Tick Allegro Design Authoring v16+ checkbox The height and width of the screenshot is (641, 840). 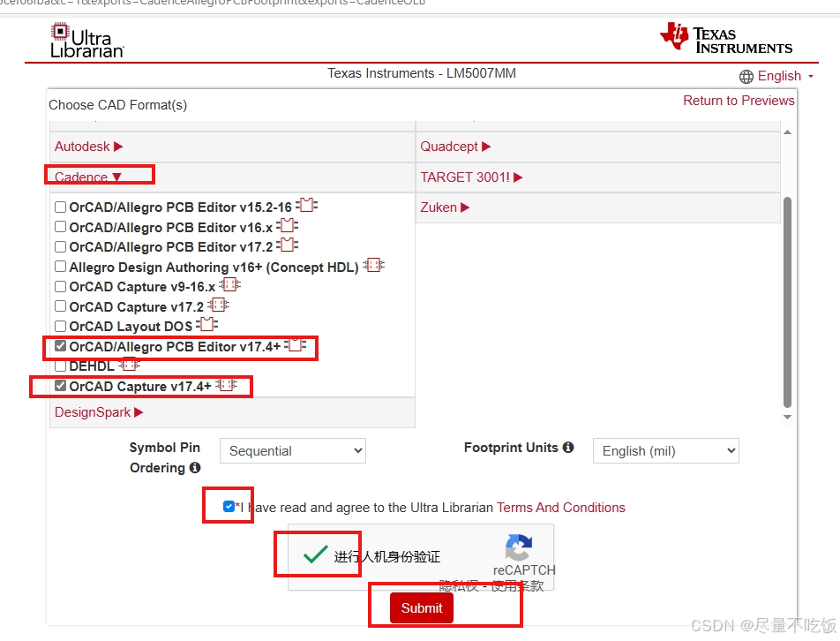(61, 267)
